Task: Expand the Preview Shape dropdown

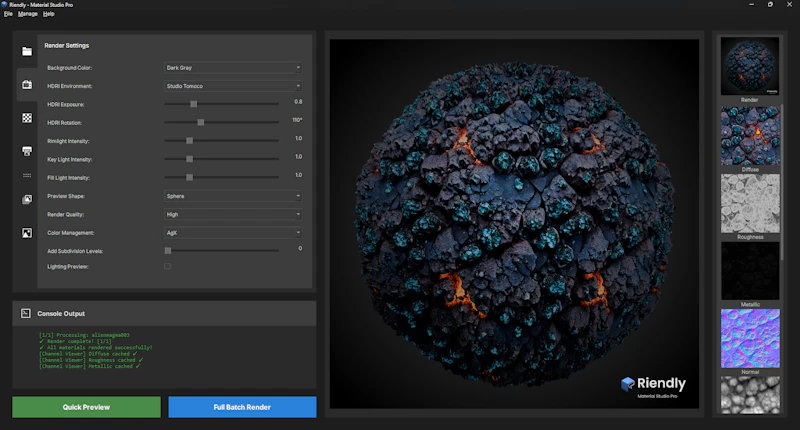Action: (233, 196)
